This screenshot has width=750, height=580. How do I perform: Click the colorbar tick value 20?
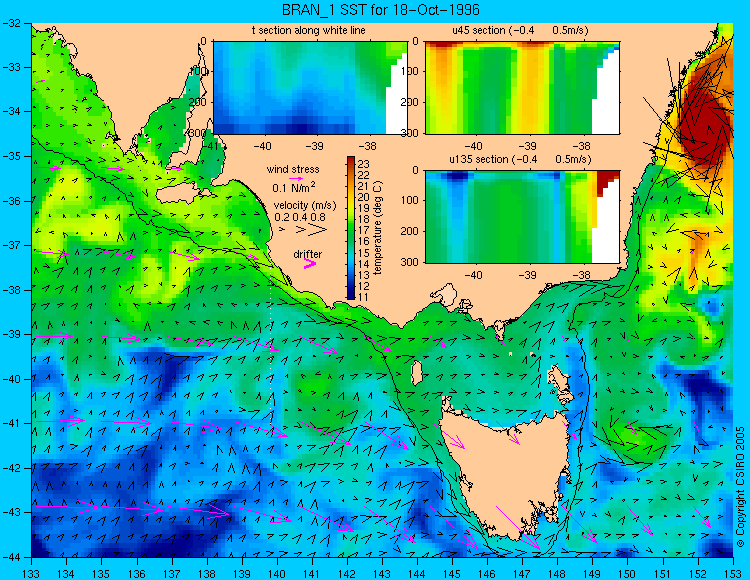(x=364, y=198)
